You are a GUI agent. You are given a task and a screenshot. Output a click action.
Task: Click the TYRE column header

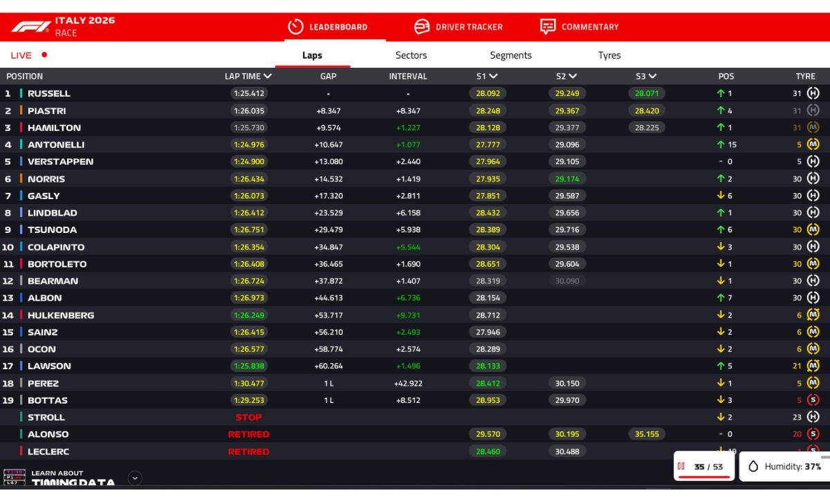pos(805,76)
